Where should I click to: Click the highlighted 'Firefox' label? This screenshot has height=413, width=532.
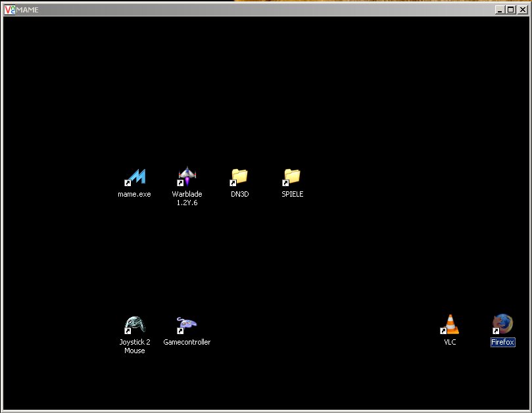(502, 342)
